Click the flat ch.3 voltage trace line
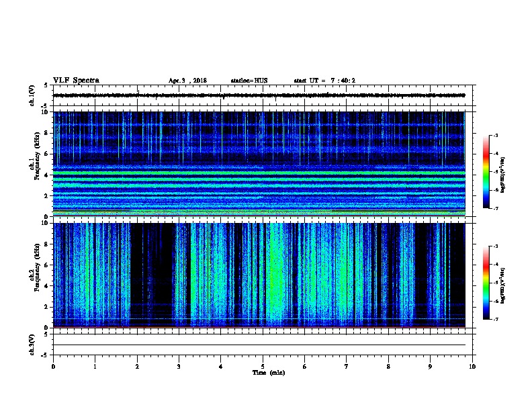This screenshot has height=411, width=532. tap(259, 345)
